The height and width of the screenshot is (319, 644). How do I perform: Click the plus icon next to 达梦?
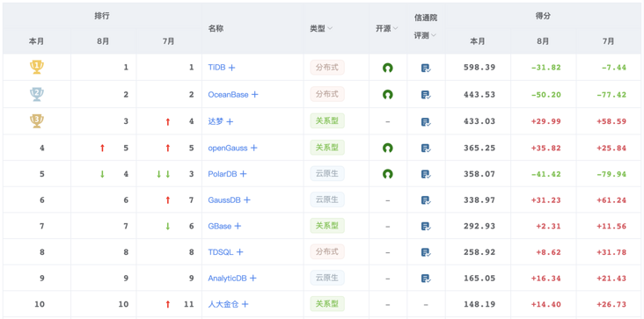coord(230,122)
